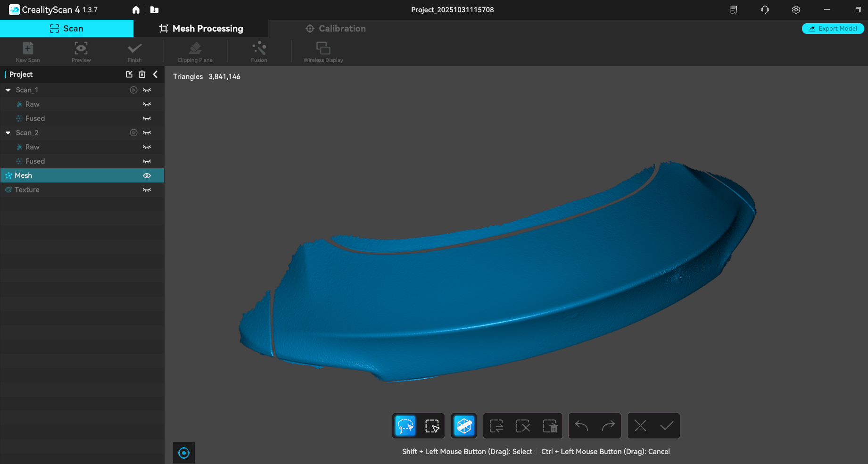Image resolution: width=868 pixels, height=464 pixels.
Task: Open the Clipping Plane tool
Action: click(195, 51)
